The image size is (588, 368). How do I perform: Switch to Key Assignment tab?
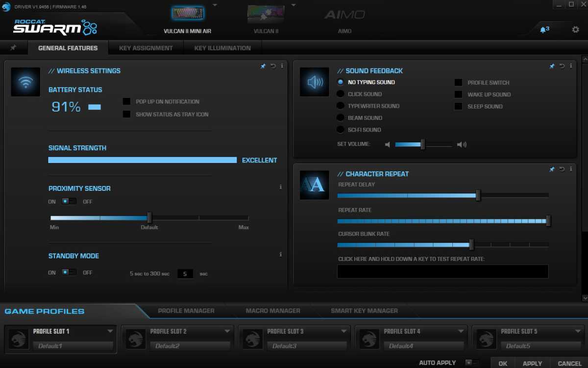pos(146,48)
